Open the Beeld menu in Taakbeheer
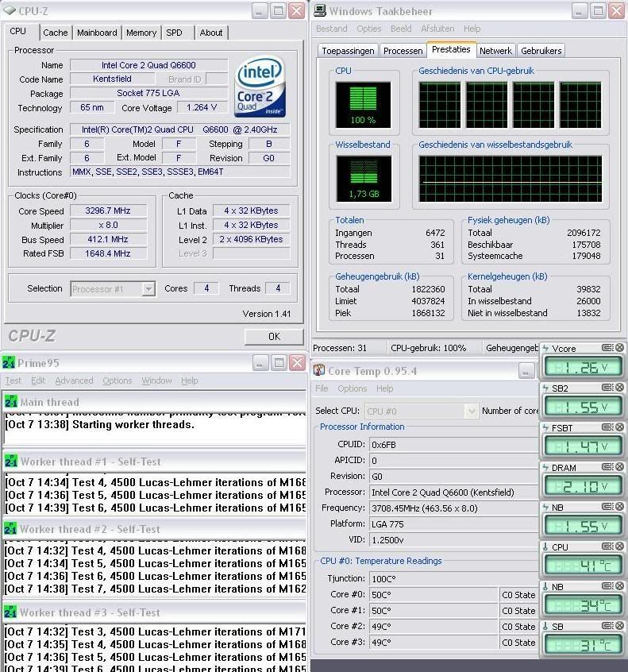628x672 pixels. (x=401, y=29)
